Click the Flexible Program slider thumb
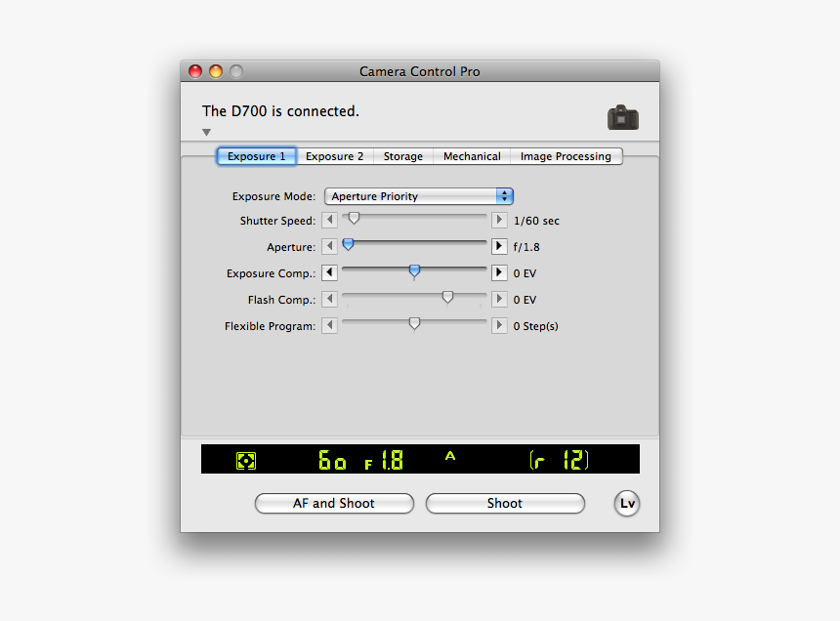The image size is (840, 621). click(x=414, y=323)
